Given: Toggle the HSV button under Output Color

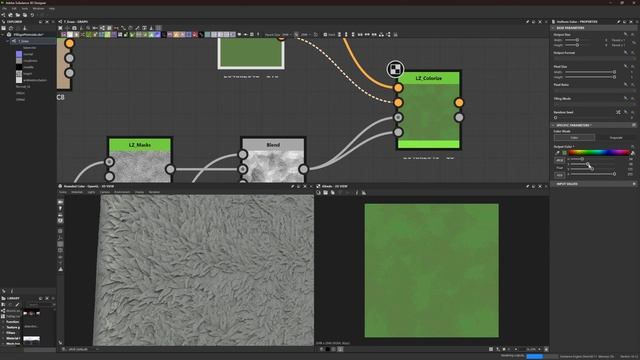Looking at the screenshot, I should [559, 175].
